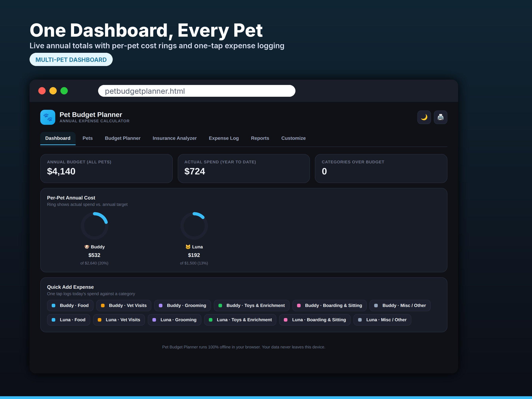This screenshot has width=532, height=399.
Task: Add a Buddy · Grooming expense
Action: pos(182,305)
